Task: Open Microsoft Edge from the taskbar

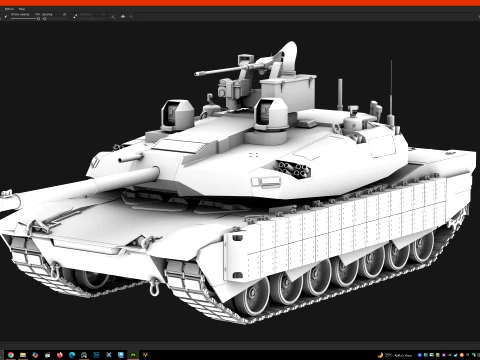Action: 72,355
